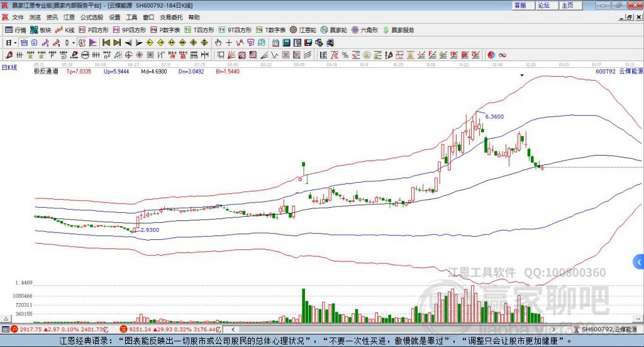Viewport: 644px width, 347px height.
Task: Expand the candlestick type dropdown arrow
Action: 74,43
